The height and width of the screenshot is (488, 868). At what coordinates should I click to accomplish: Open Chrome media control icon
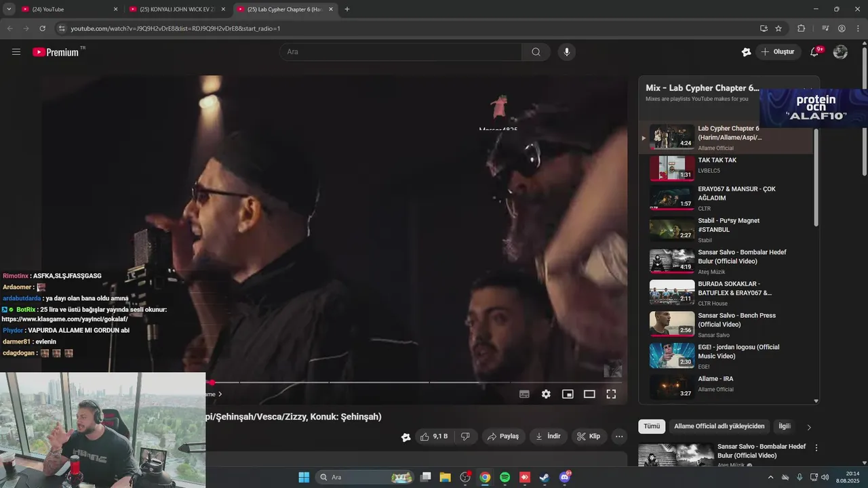825,28
